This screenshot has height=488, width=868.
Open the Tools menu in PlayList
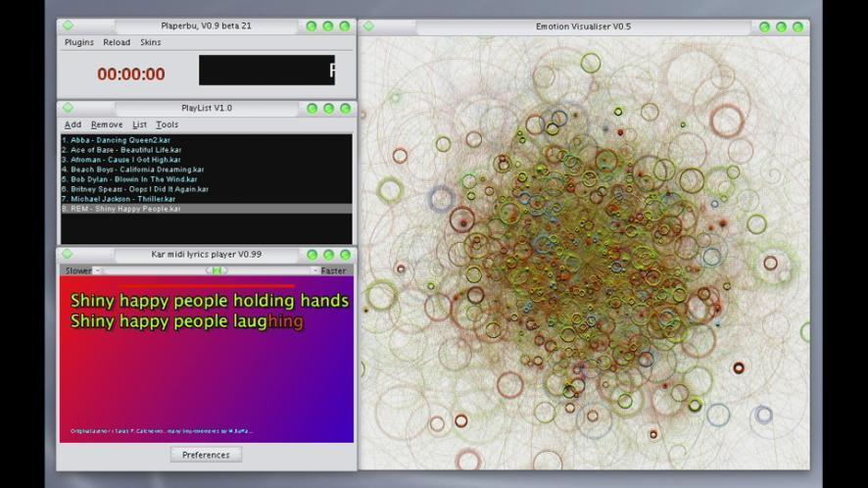click(x=167, y=124)
